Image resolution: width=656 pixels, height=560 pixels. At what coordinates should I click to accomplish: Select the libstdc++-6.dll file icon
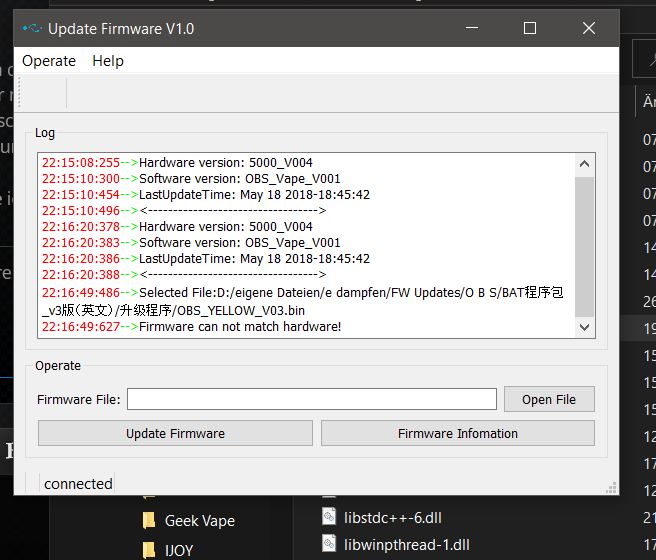pyautogui.click(x=329, y=516)
